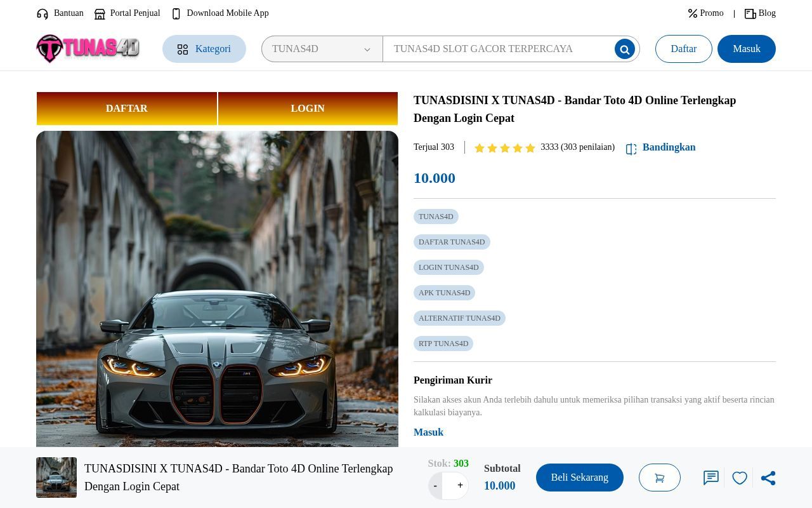Open the Promo link
812x508 pixels.
click(712, 13)
